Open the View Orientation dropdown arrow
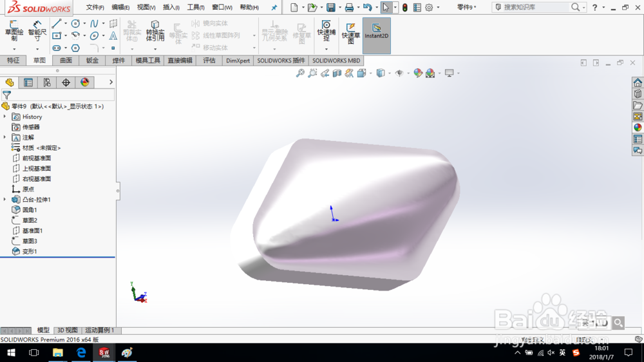644x362 pixels. 370,73
